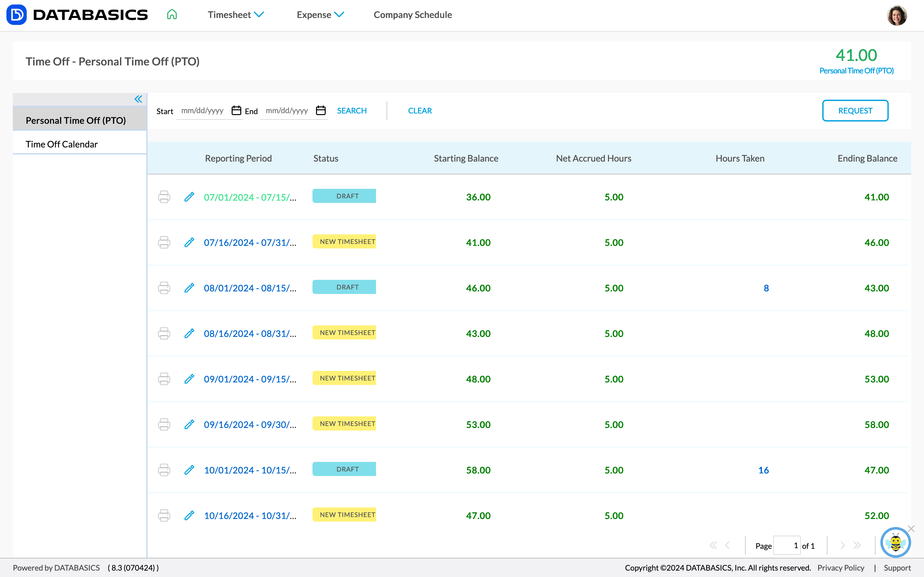
Task: Click the SEARCH button
Action: (351, 110)
